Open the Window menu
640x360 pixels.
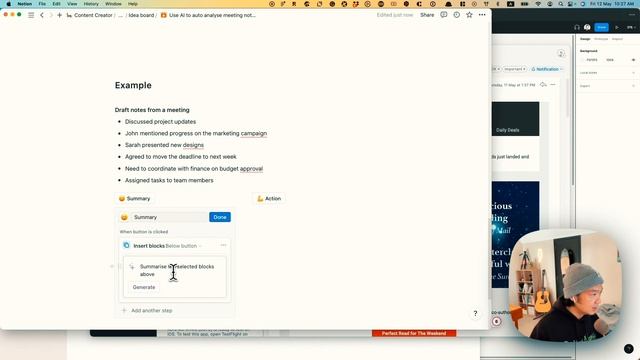113,4
